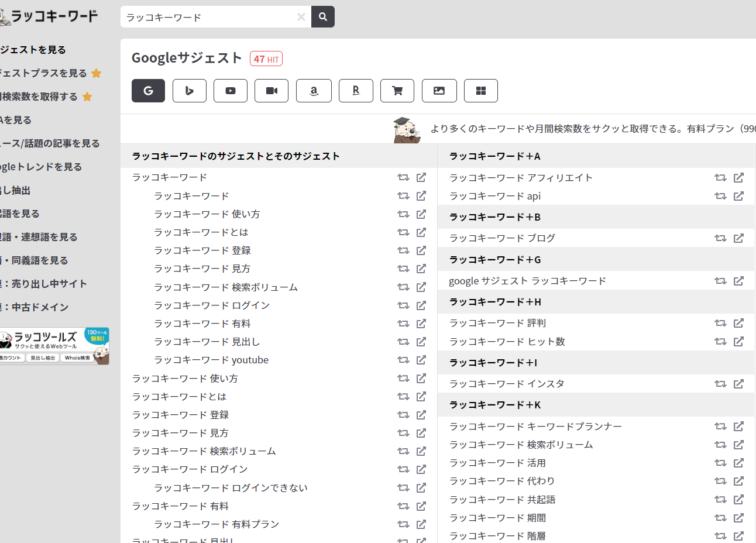Viewport: 756px width, 543px height.
Task: Re-search icon for ラッコキーワード 活用
Action: click(720, 463)
